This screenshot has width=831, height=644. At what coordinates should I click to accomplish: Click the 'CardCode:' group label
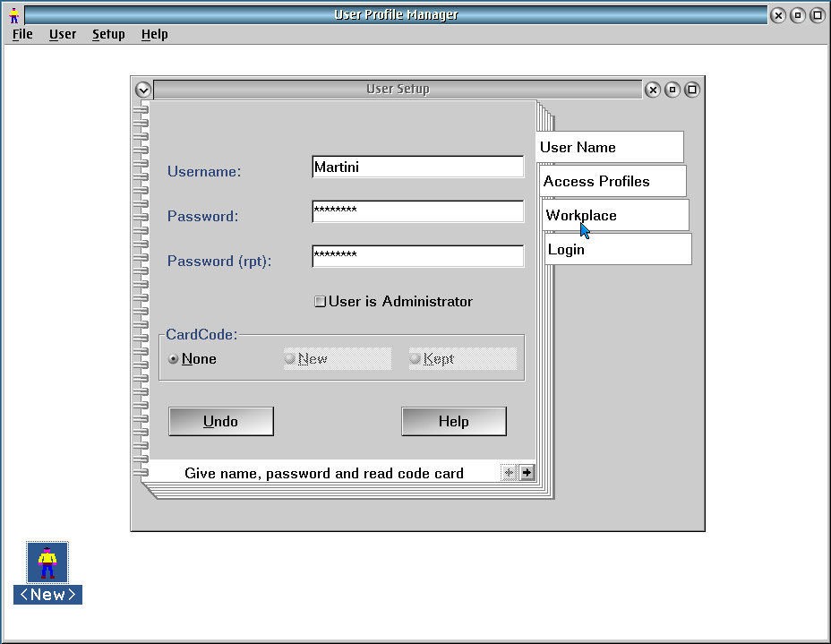coord(201,334)
